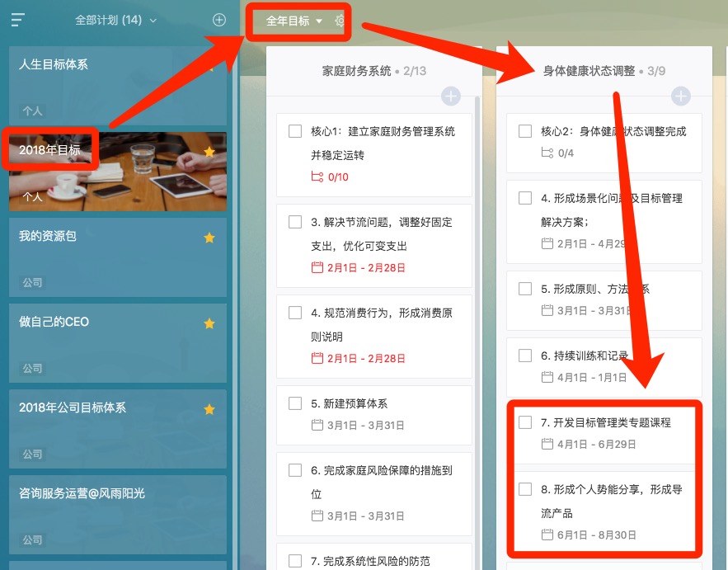
Task: Check the box for 7. 开发目标管理类专题课程
Action: point(525,422)
